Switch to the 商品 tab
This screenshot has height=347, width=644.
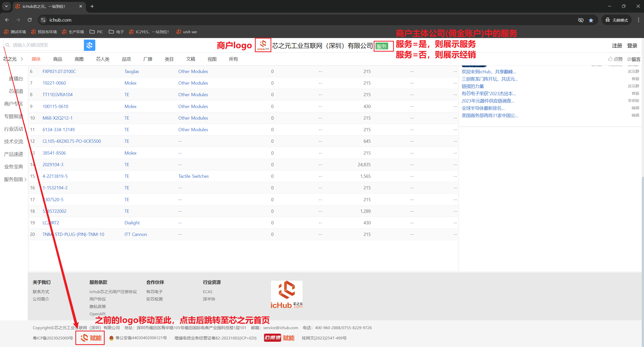pyautogui.click(x=57, y=59)
